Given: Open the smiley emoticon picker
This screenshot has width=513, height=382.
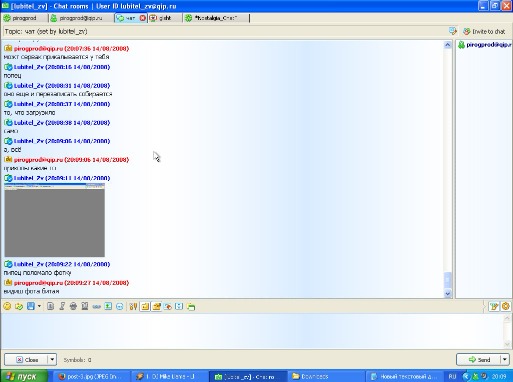Looking at the screenshot, I should point(7,306).
